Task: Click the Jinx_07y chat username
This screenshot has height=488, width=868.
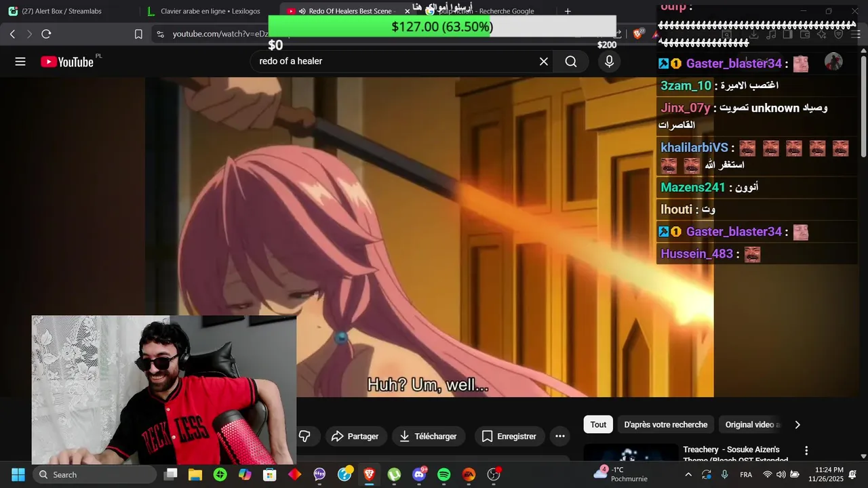Action: 686,108
